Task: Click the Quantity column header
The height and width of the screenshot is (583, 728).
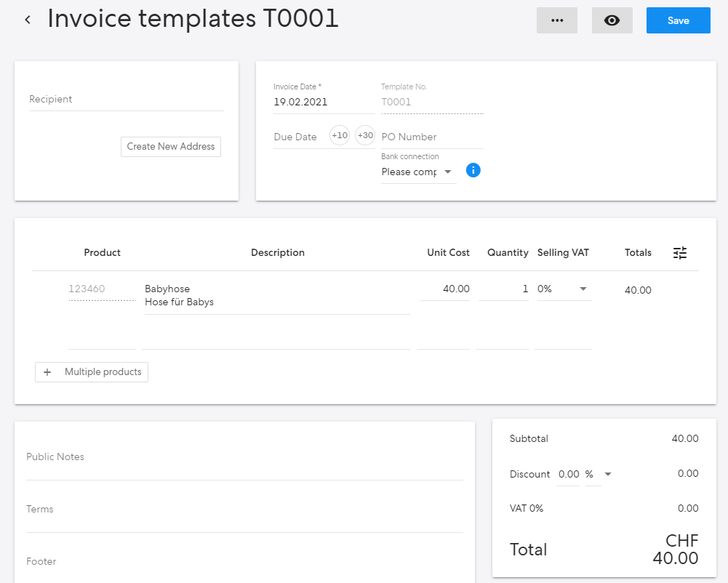Action: 508,252
